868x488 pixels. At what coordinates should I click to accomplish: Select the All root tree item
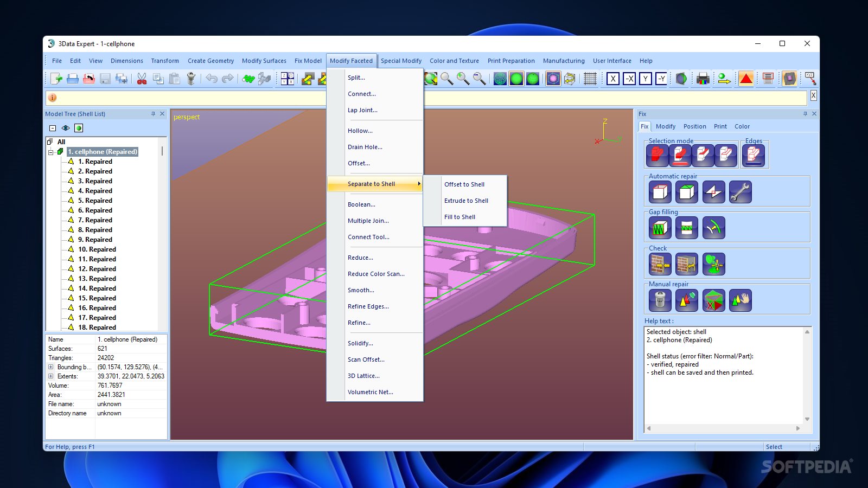pyautogui.click(x=61, y=142)
